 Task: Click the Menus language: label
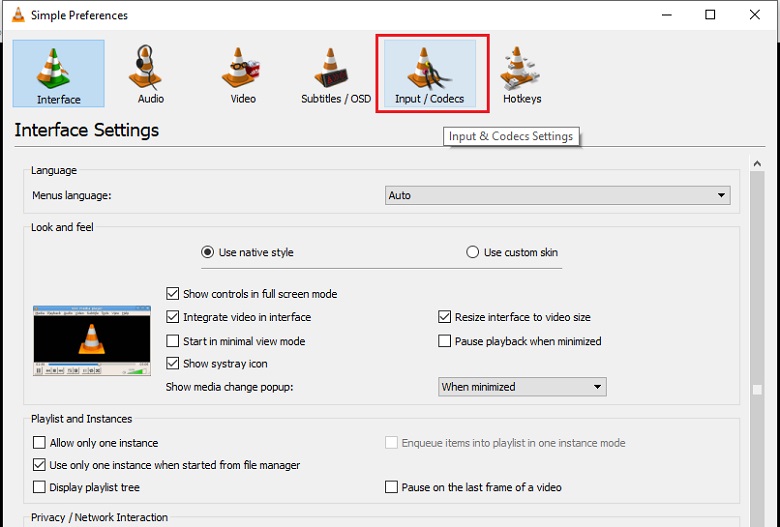72,196
